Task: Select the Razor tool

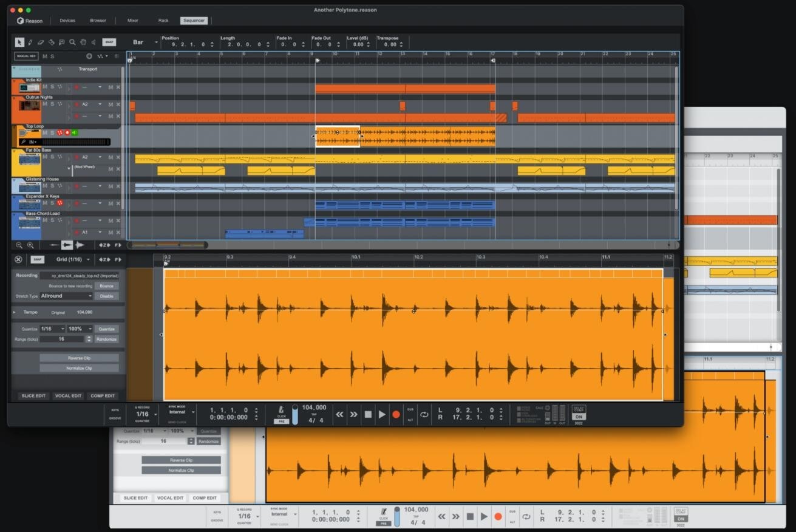Action: click(51, 43)
